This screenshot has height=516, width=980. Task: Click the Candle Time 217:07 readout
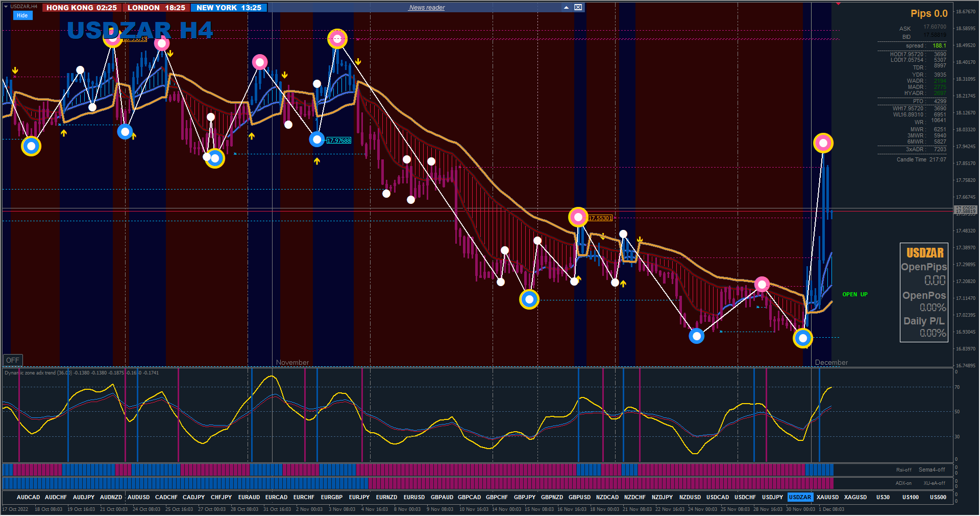(x=921, y=159)
